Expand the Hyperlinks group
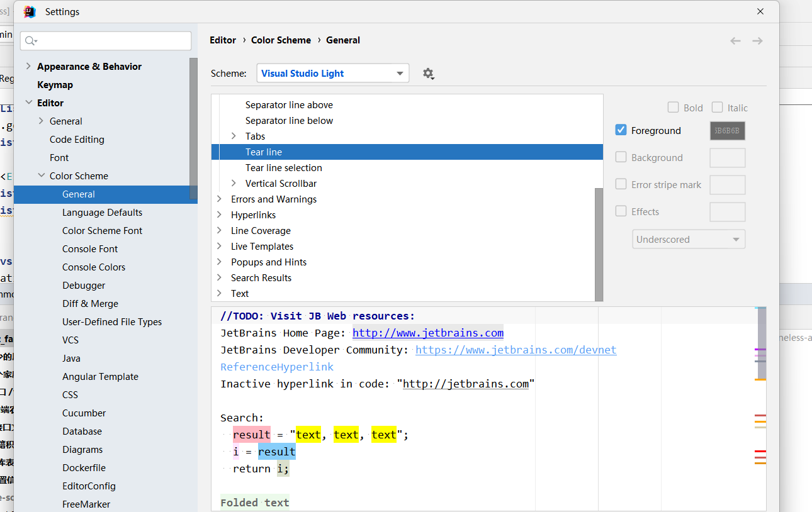Viewport: 812px width, 512px height. [219, 214]
